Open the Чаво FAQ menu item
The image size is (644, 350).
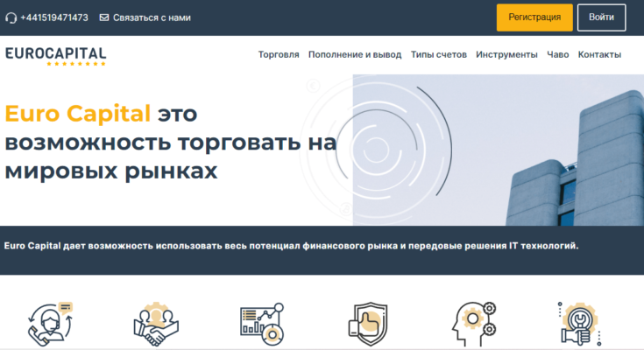[558, 54]
